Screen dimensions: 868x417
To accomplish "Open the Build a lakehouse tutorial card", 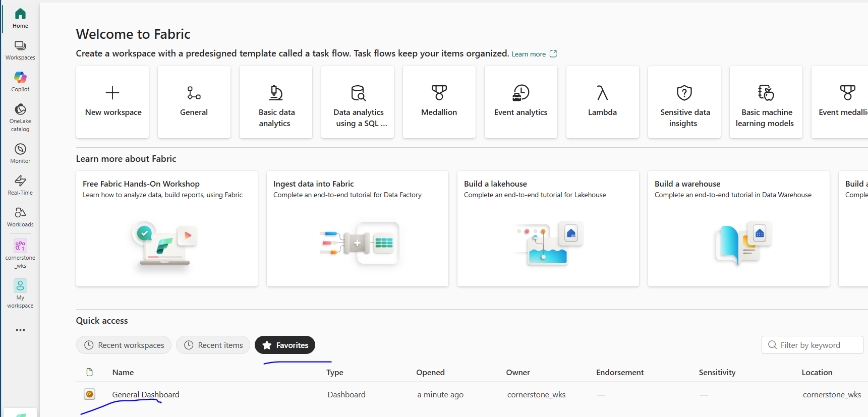I will [548, 228].
